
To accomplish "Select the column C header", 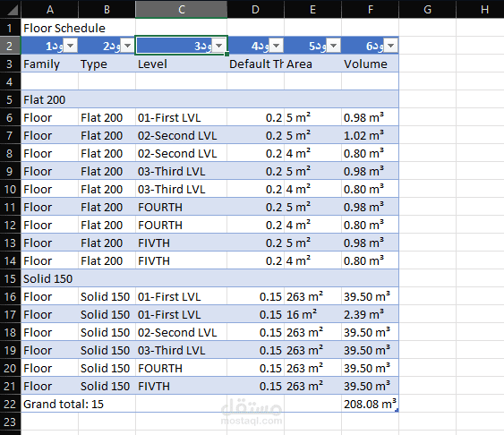I will (x=182, y=9).
